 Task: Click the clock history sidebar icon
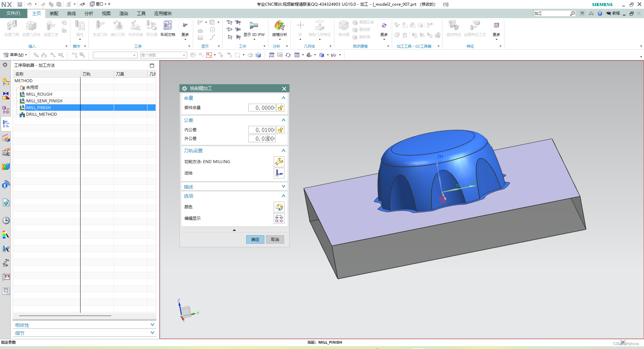(x=6, y=220)
